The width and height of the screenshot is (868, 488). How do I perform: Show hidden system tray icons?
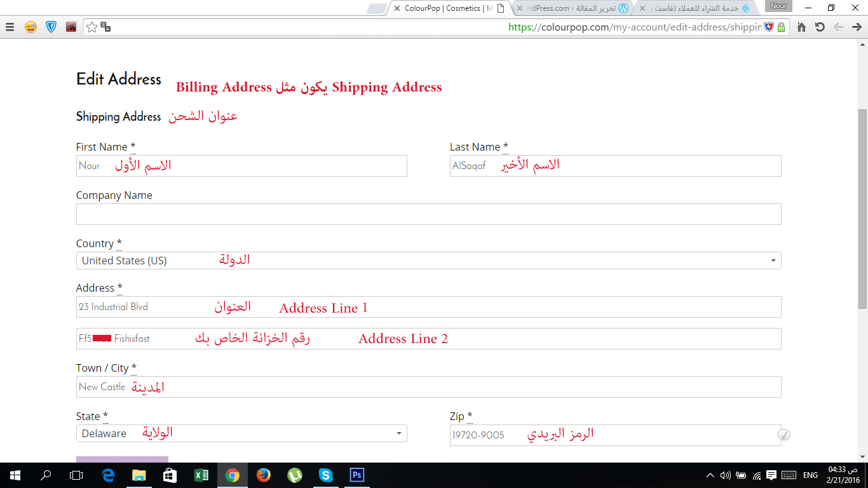(710, 475)
